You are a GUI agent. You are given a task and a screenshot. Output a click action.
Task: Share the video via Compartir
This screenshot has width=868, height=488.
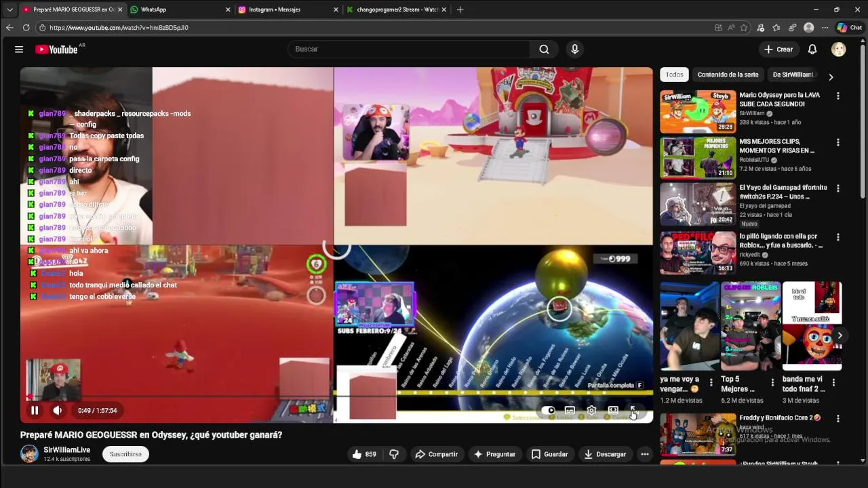pos(437,454)
